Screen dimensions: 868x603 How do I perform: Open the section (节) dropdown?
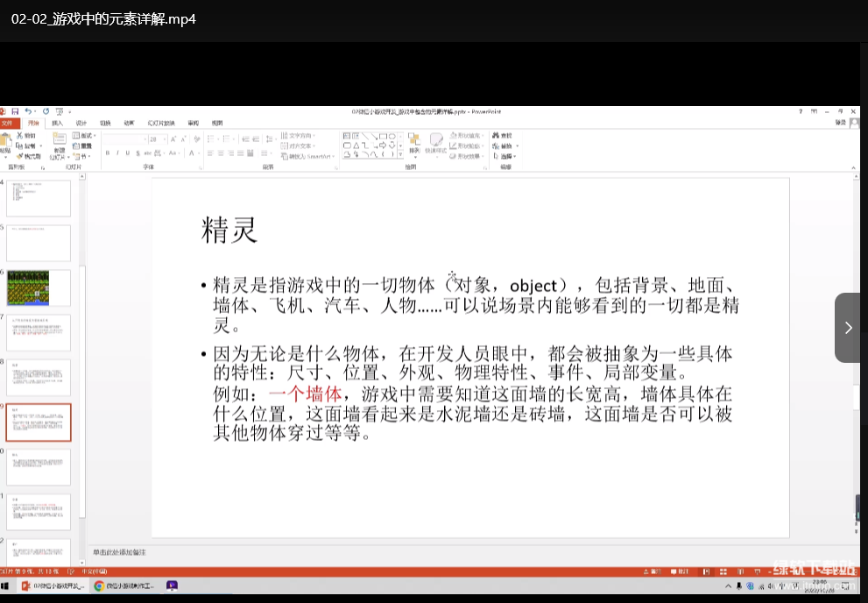81,157
